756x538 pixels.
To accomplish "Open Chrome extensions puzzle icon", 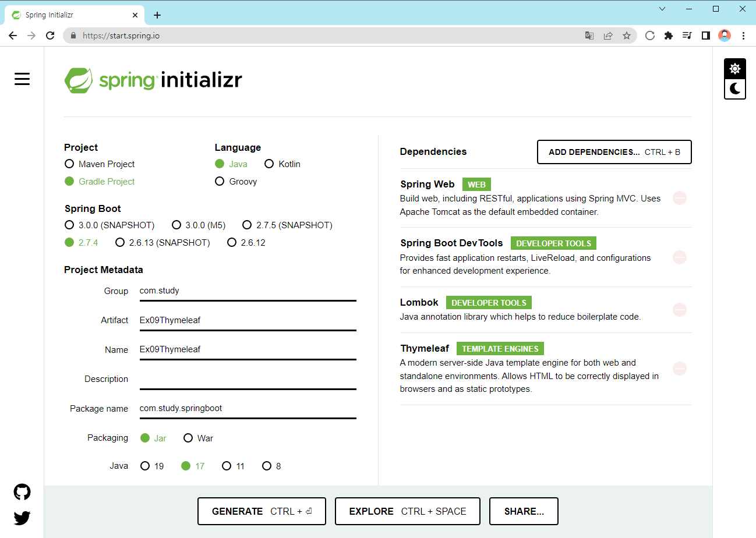I will click(x=669, y=36).
